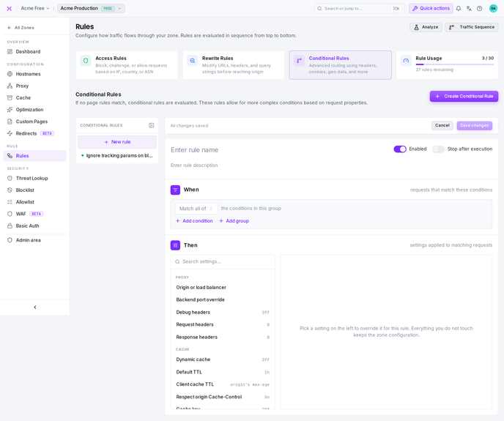Click the Threat Lookup icon

(x=10, y=179)
